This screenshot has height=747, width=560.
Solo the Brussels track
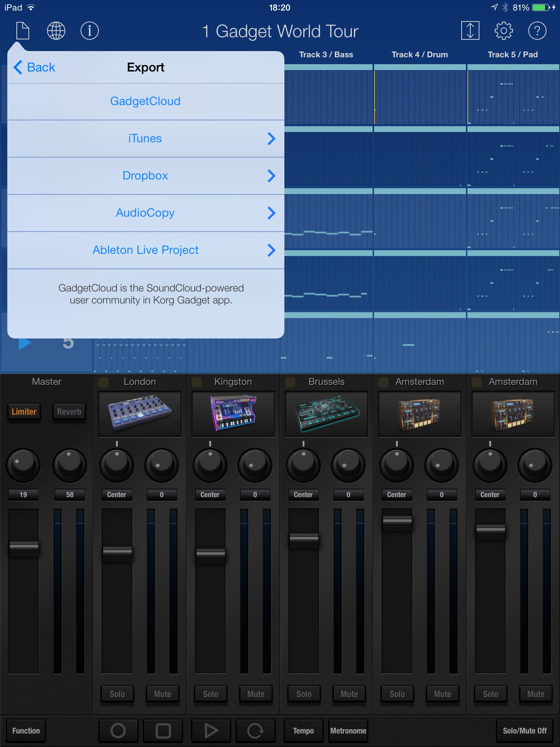click(304, 694)
